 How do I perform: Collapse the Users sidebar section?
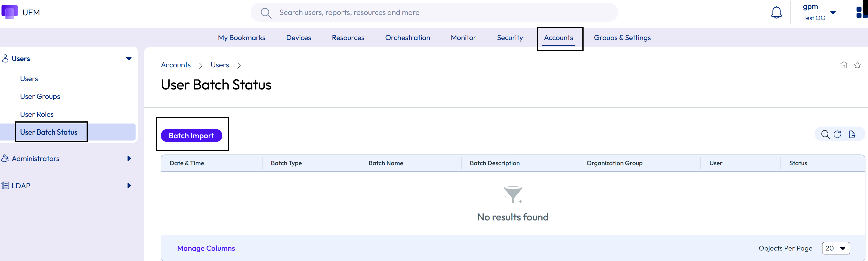[x=129, y=58]
